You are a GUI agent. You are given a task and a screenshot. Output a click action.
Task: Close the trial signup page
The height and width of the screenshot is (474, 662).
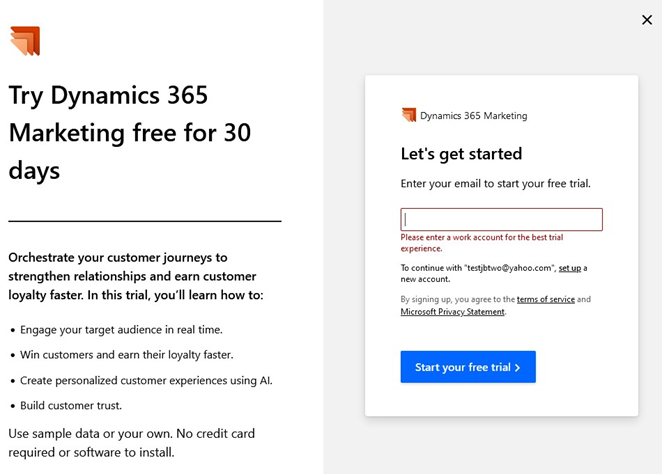646,20
